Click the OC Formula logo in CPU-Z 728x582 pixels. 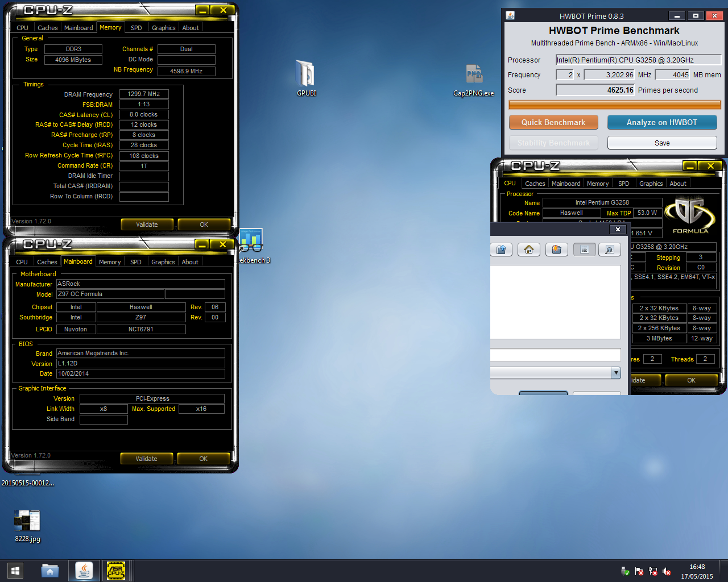(690, 215)
